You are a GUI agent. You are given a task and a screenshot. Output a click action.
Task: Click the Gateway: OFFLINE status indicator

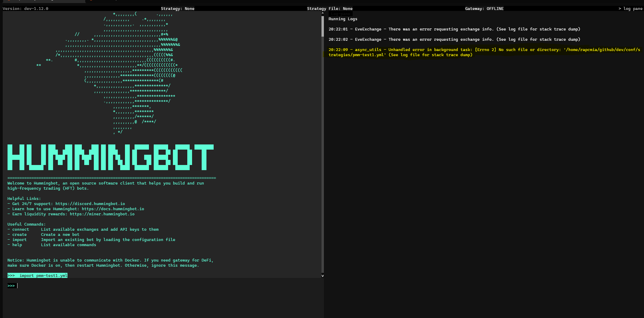[484, 9]
